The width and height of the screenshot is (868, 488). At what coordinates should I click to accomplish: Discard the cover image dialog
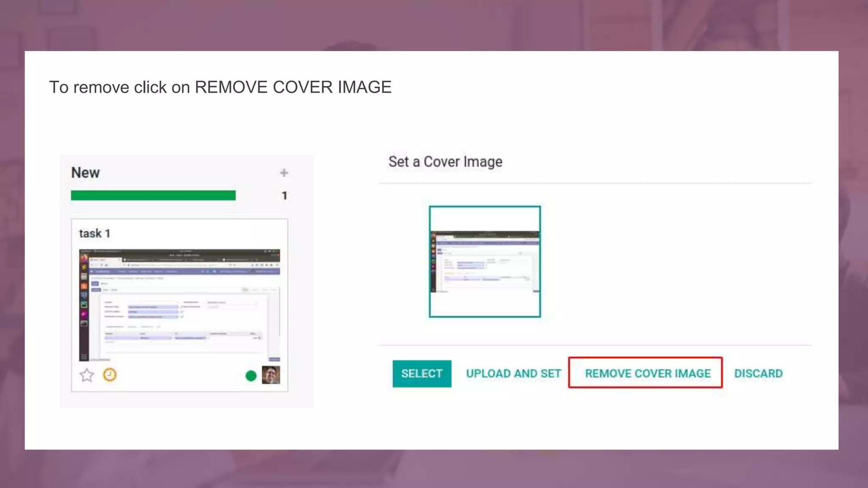(x=758, y=374)
